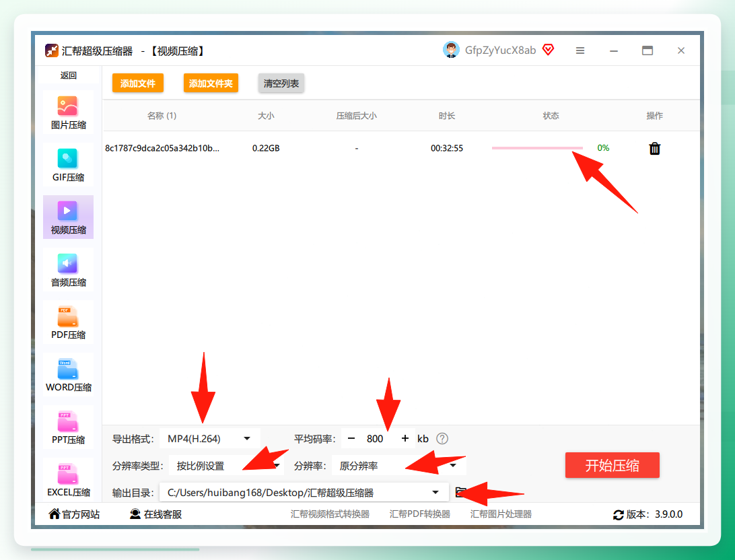Click the 0% status percentage

point(603,148)
